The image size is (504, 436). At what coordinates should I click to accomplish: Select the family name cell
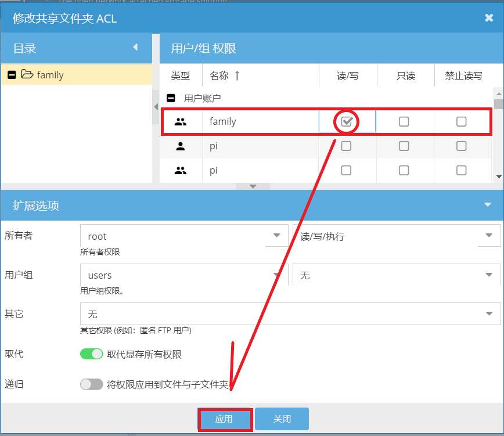(260, 121)
